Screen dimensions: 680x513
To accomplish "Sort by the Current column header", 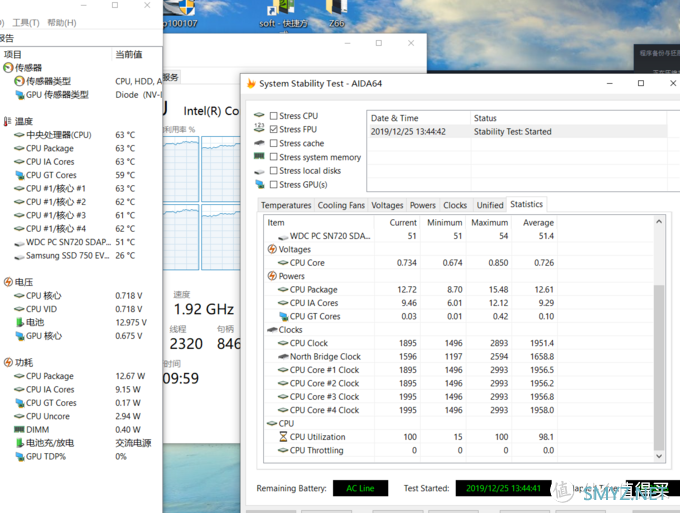I will pyautogui.click(x=398, y=222).
